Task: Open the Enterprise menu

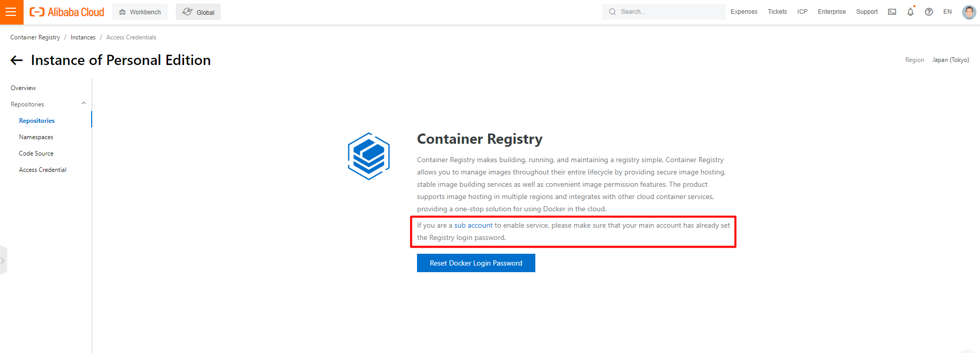Action: (x=831, y=12)
